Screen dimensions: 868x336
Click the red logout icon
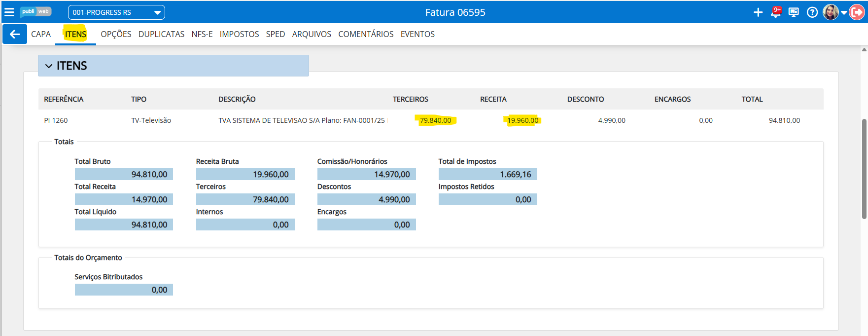pos(858,12)
